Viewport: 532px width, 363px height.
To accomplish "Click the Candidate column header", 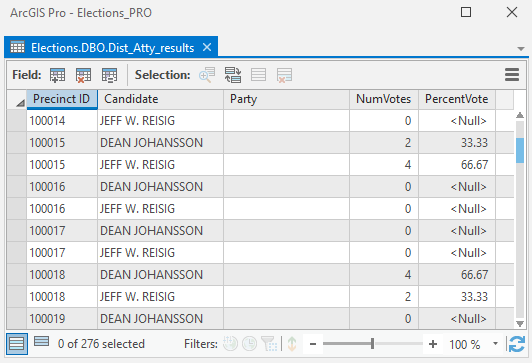I will [160, 99].
